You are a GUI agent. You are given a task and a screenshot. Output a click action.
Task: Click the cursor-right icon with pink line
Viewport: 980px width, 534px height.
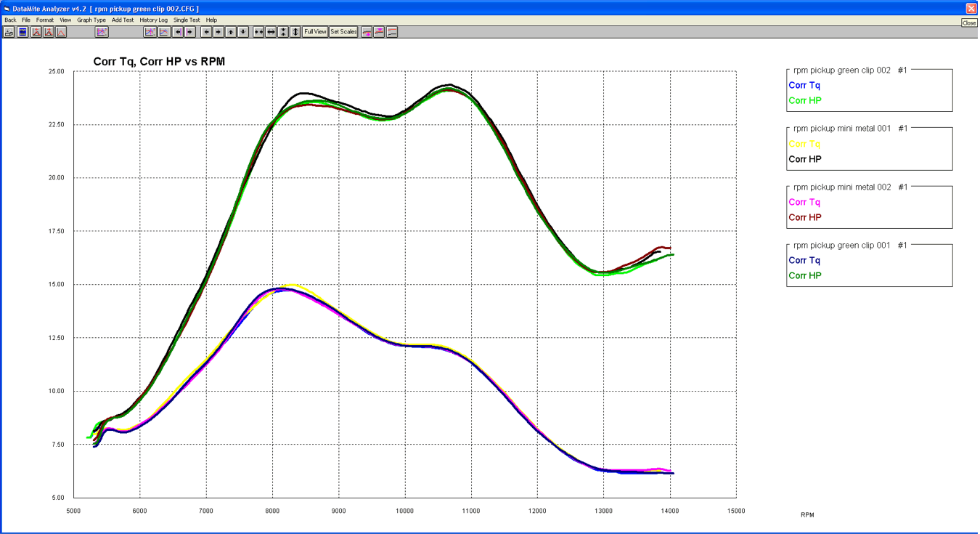(x=190, y=32)
